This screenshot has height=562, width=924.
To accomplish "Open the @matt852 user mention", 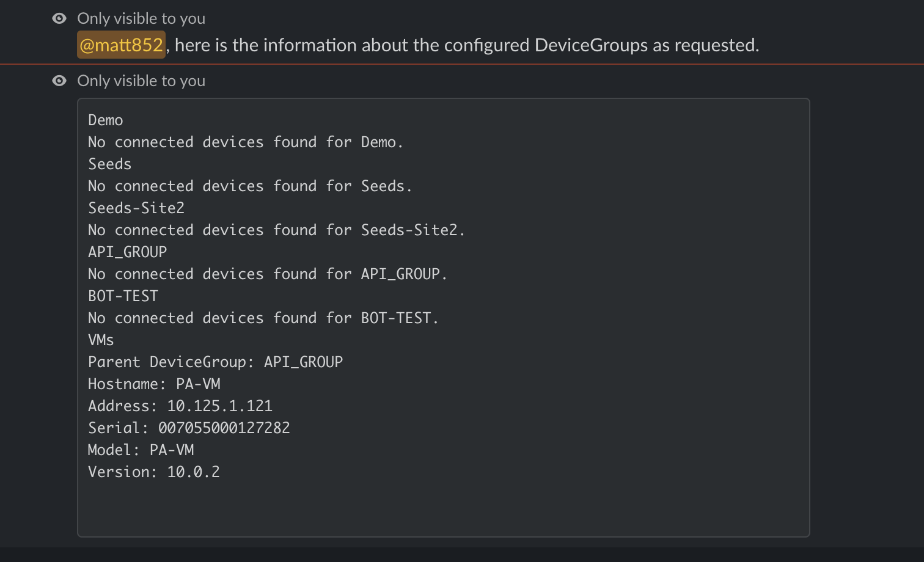I will coord(121,45).
